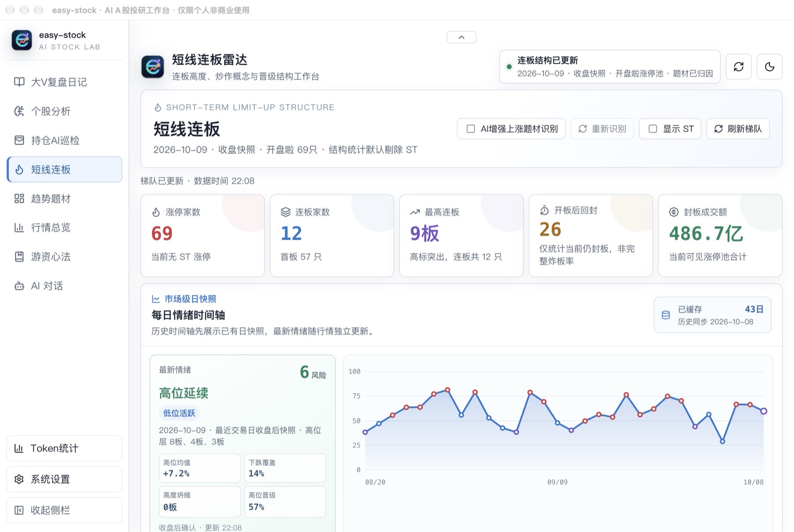This screenshot has width=794, height=532.
Task: Open AI 对话 page
Action: 65,286
